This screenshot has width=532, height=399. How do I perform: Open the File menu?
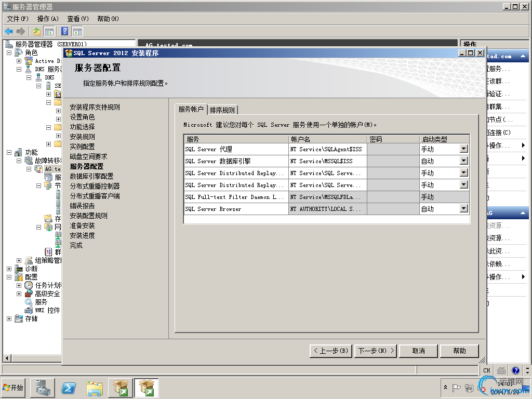point(18,19)
